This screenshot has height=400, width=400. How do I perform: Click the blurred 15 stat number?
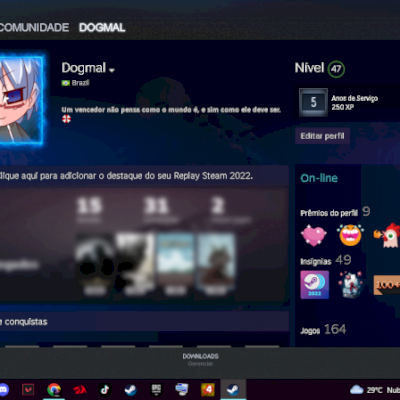click(x=89, y=206)
